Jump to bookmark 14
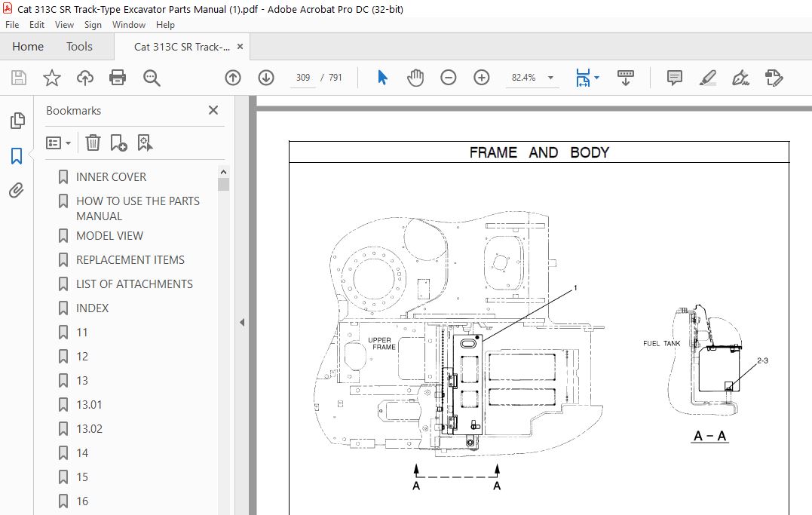 (82, 453)
